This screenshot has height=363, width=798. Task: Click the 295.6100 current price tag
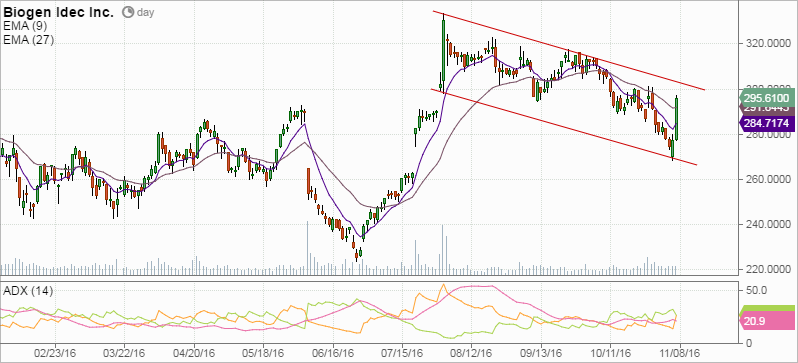pyautogui.click(x=766, y=98)
